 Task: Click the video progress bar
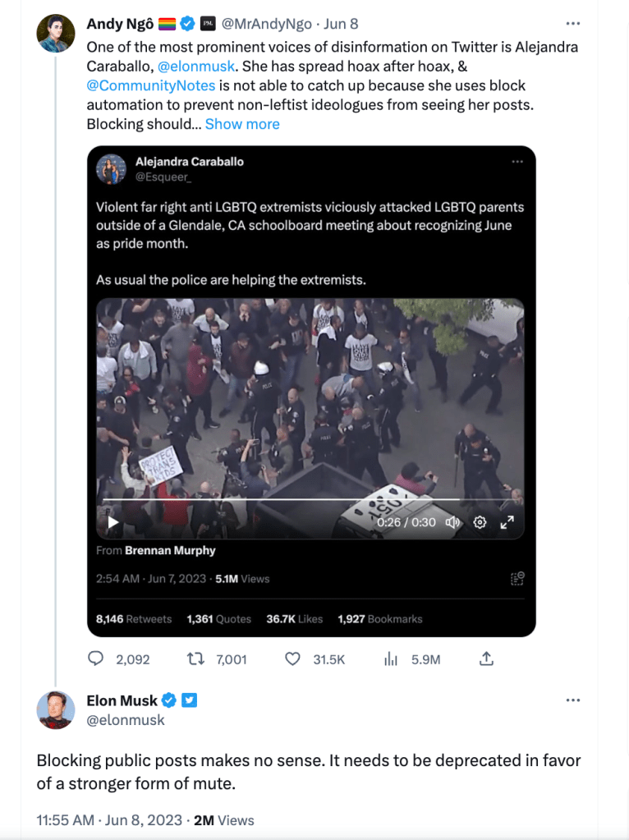(279, 499)
